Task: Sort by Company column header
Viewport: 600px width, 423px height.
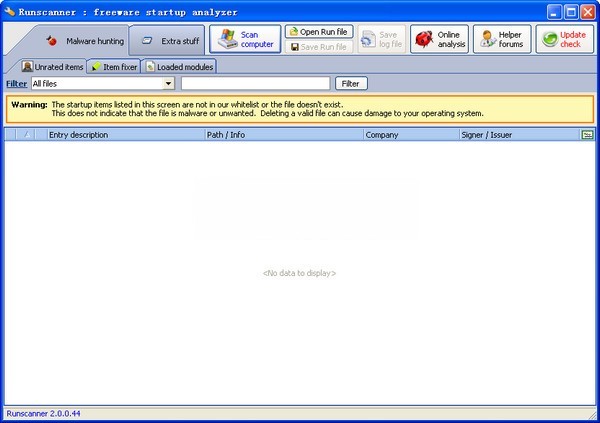Action: pos(410,134)
